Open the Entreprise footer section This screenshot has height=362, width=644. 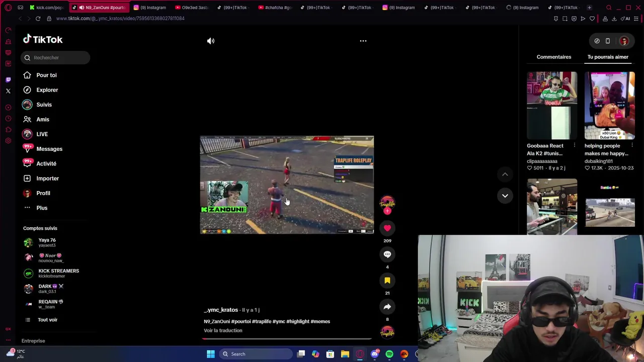coord(33,341)
